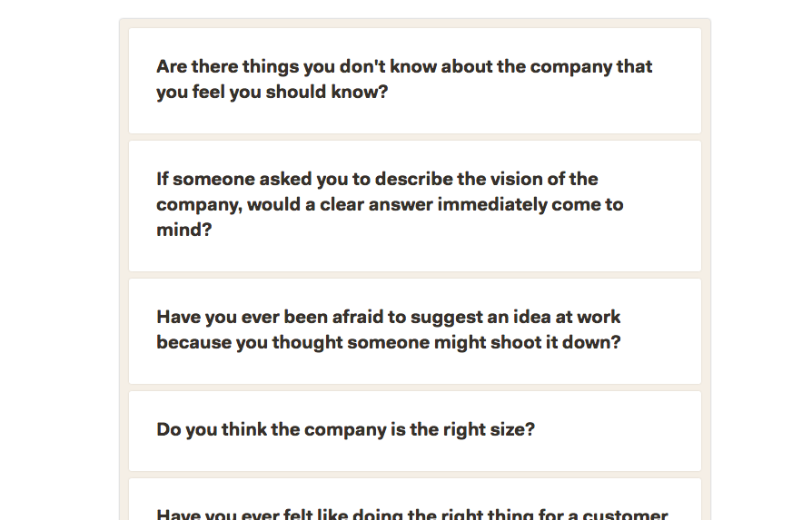Choose 'Do you think the company is the right size?'
The height and width of the screenshot is (520, 812).
click(415, 431)
